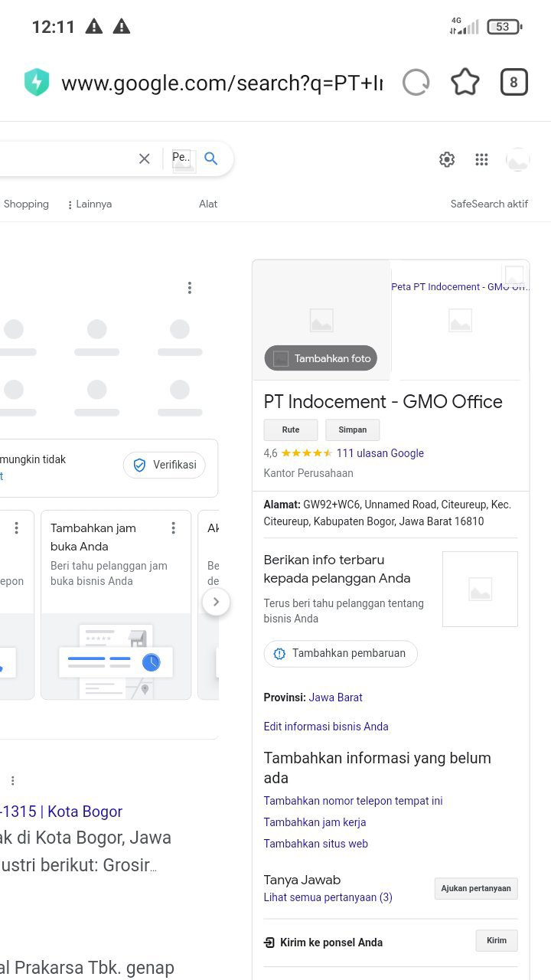The width and height of the screenshot is (551, 980).
Task: Bookmark page with the star icon
Action: 465,83
